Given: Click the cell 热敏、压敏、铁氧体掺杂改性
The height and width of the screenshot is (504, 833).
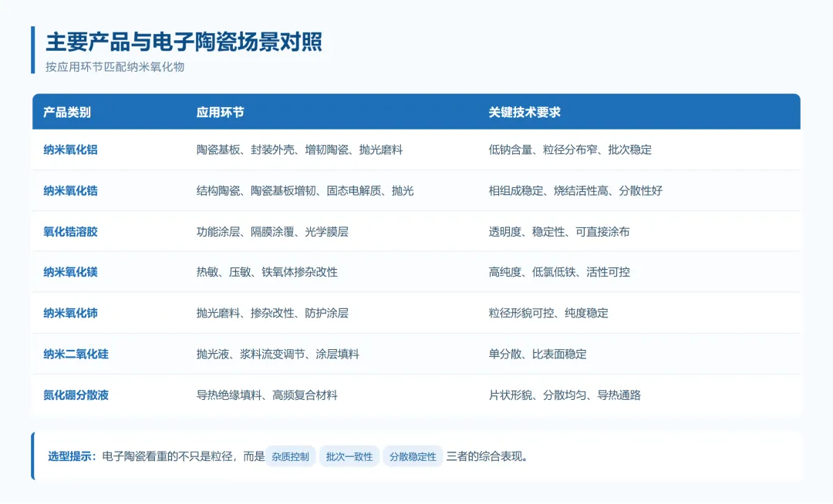Looking at the screenshot, I should click(267, 272).
